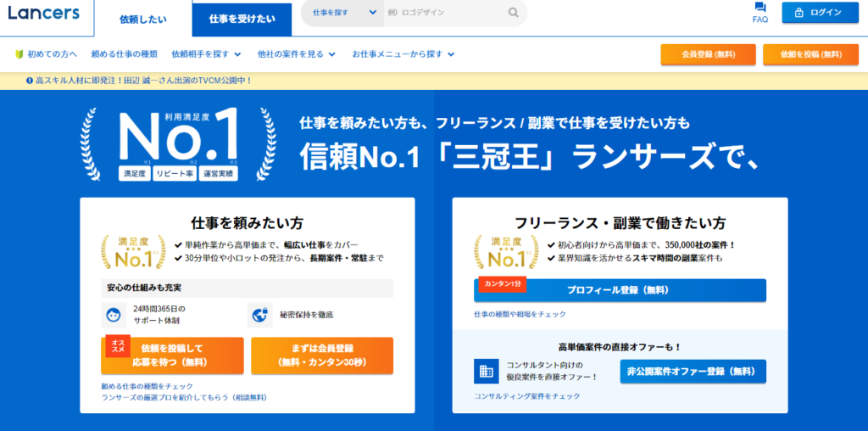Click the beginner leaf icon beside 初めての方へ
The height and width of the screenshot is (431, 868).
[x=19, y=54]
